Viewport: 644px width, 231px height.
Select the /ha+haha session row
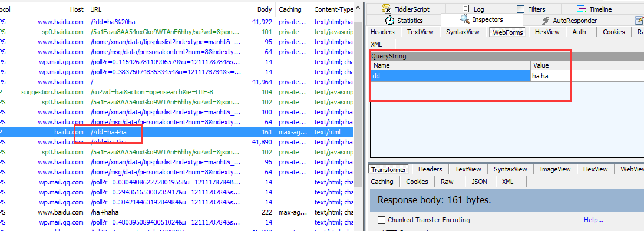click(177, 213)
